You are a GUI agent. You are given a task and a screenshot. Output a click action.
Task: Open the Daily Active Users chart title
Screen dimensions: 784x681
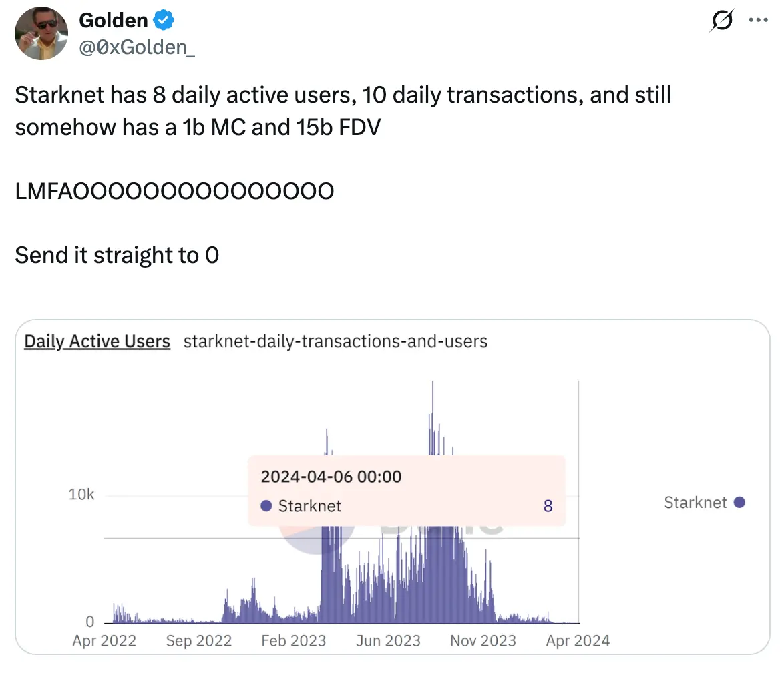pos(97,342)
